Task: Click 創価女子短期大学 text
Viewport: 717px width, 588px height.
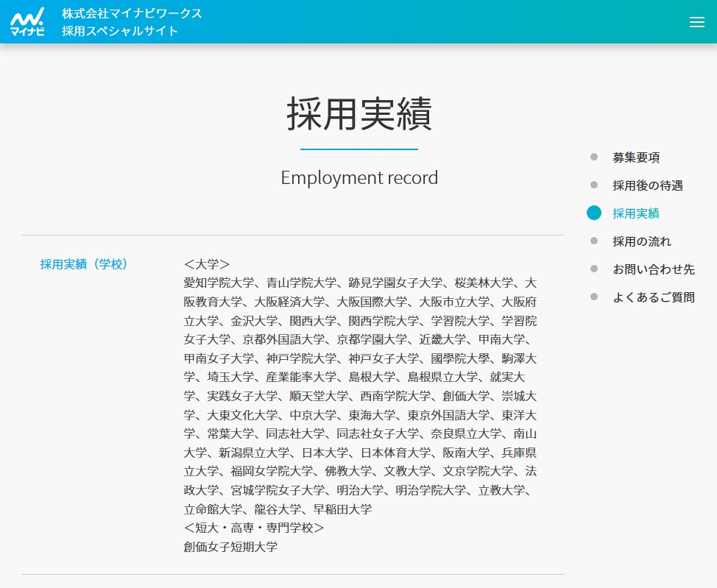Action: coord(230,546)
